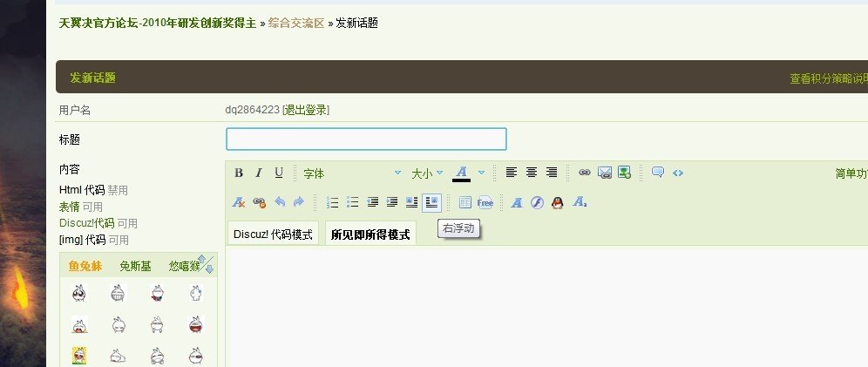
Task: Click down arrow in the emoticon panel
Action: pyautogui.click(x=209, y=269)
